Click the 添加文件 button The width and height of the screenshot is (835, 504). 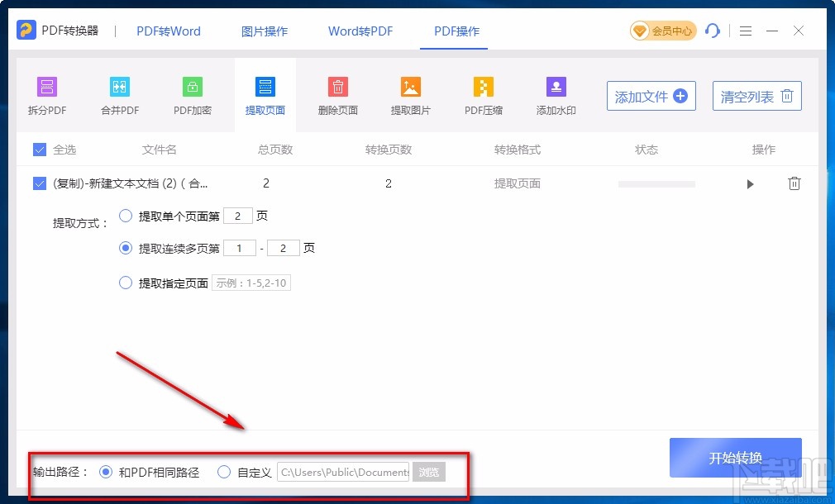(651, 96)
